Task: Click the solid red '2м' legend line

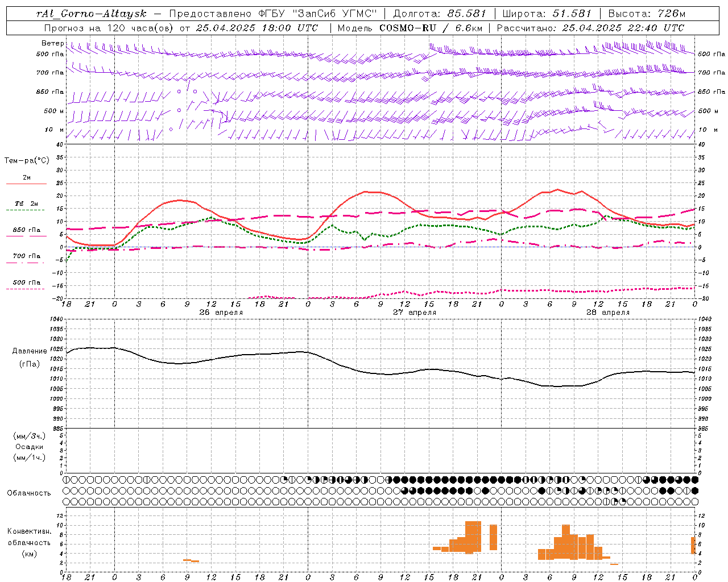Action: click(26, 184)
